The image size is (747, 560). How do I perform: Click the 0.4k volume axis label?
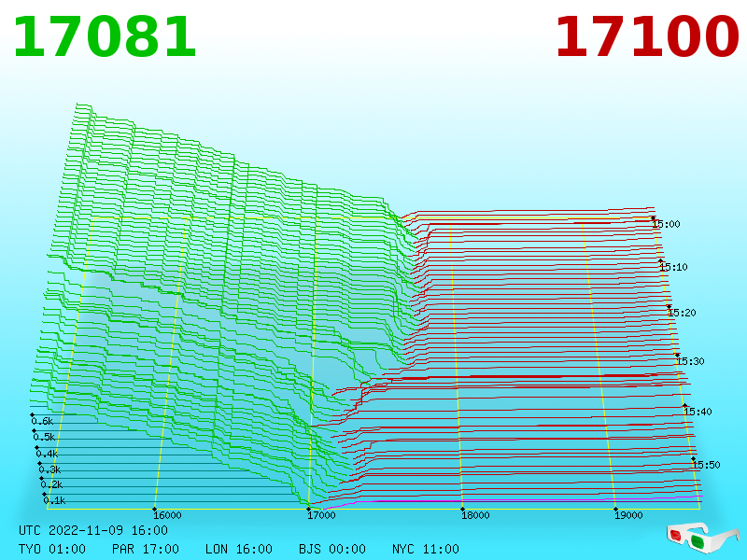[47, 454]
